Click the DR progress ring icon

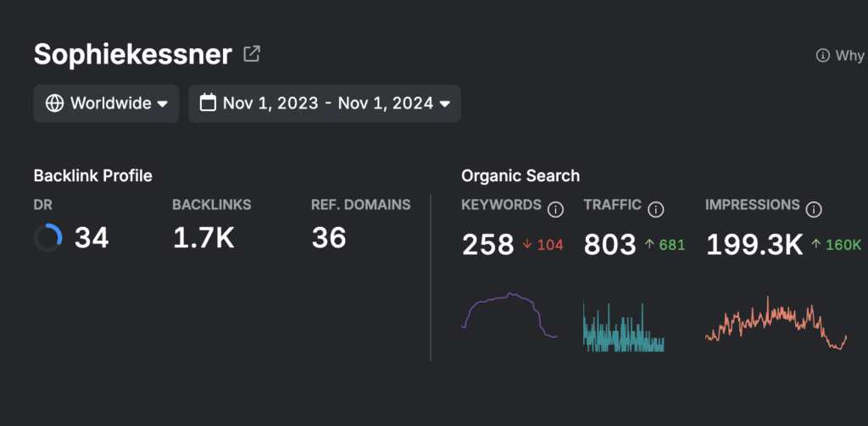click(47, 238)
